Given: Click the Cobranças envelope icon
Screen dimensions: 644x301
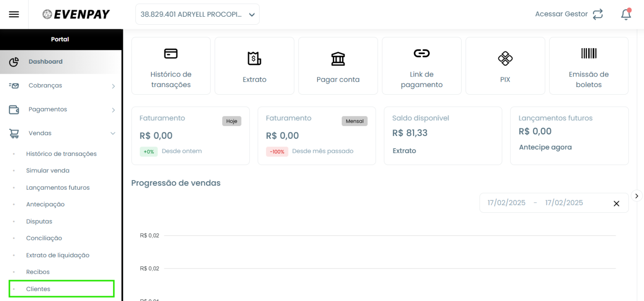Looking at the screenshot, I should click(x=14, y=85).
